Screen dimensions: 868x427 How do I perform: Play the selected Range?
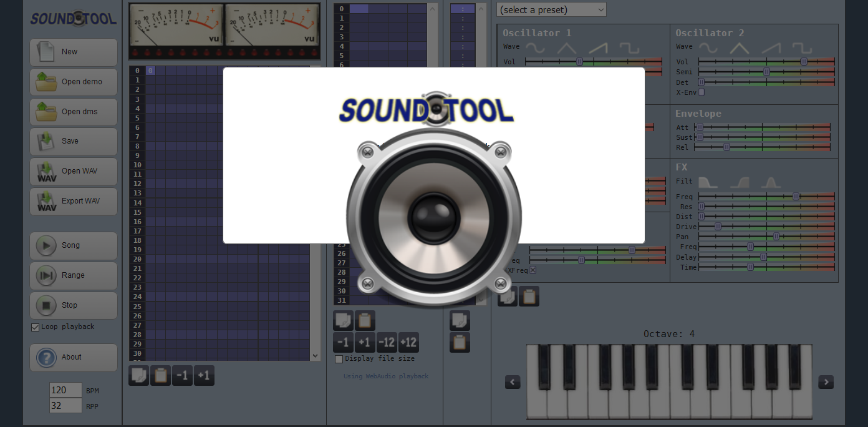[x=74, y=276]
